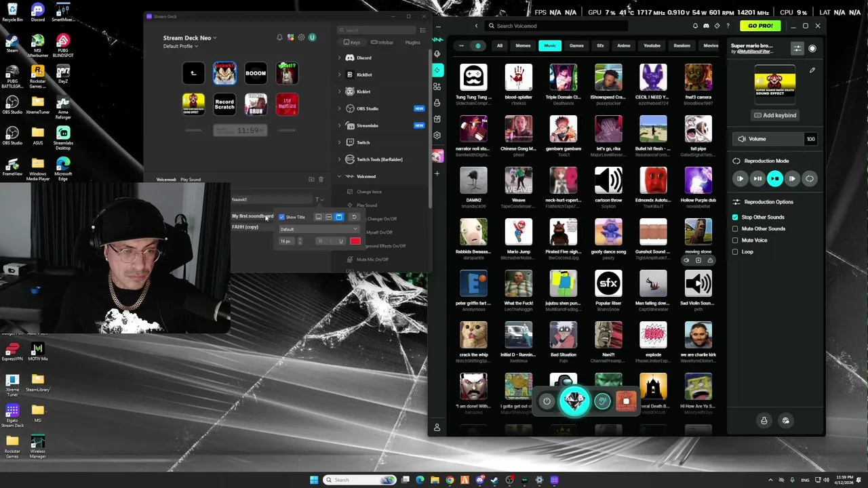
Task: Stop sound via red button in floating bar
Action: [626, 401]
